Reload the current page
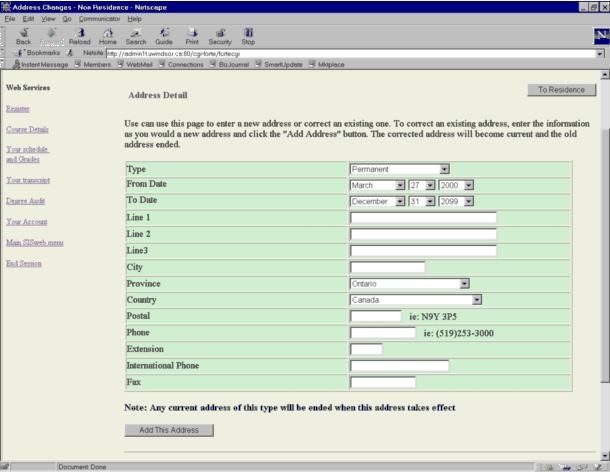The width and height of the screenshot is (610, 472). [77, 36]
